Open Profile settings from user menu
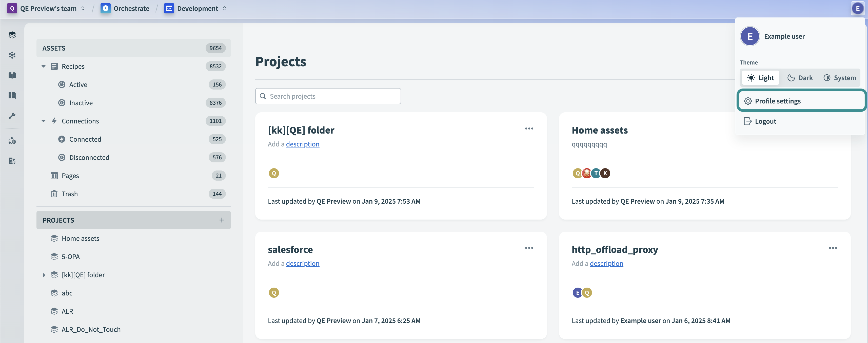This screenshot has height=343, width=868. pos(777,101)
